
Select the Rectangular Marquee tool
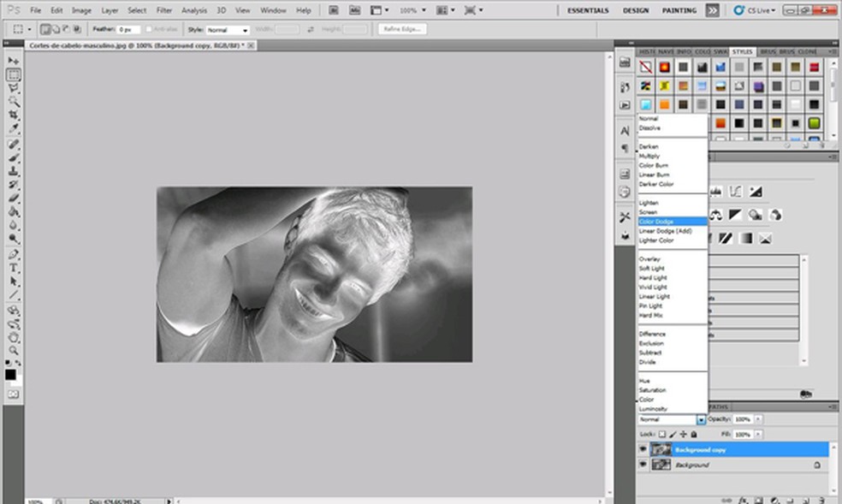(x=12, y=74)
